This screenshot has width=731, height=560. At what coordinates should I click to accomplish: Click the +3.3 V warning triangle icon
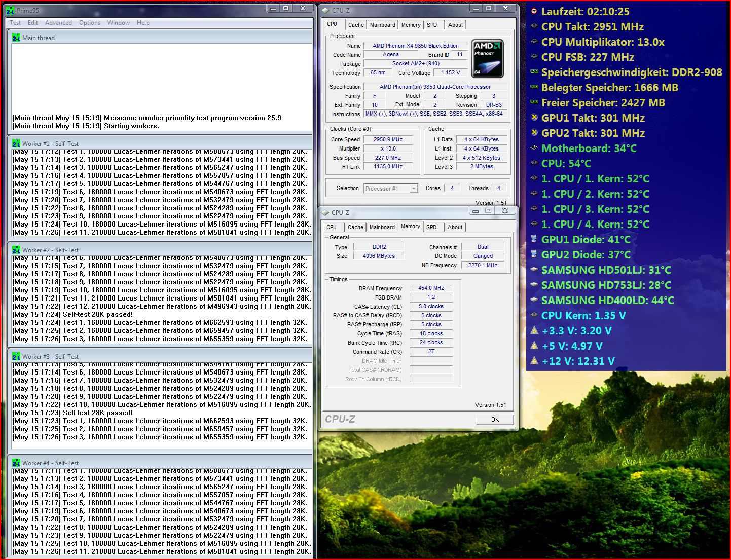coord(534,330)
